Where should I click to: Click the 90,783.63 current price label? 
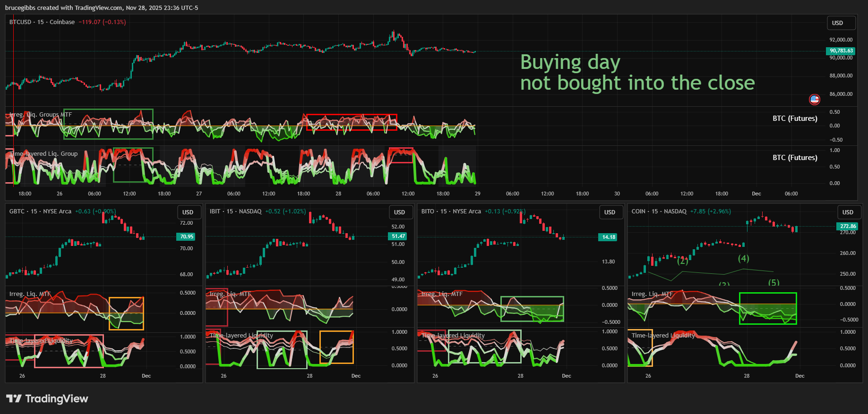point(841,51)
